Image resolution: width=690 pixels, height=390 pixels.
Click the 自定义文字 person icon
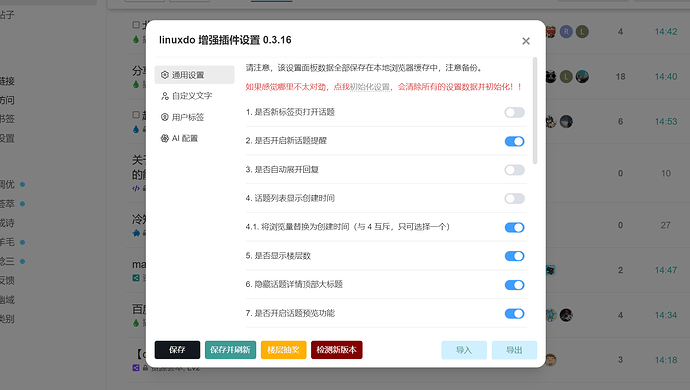click(x=165, y=96)
